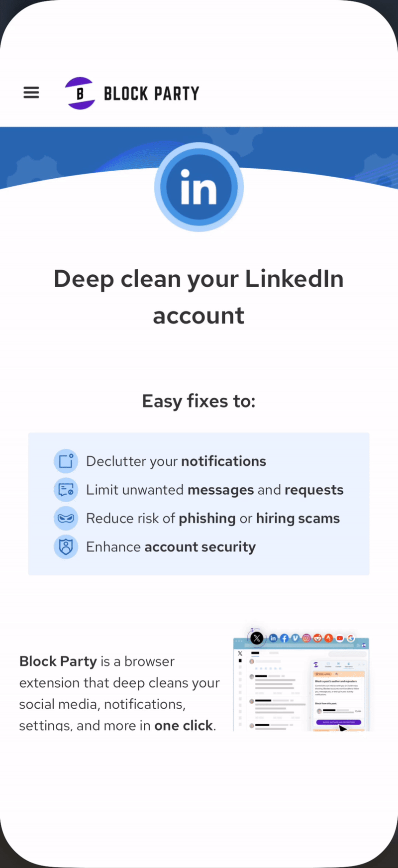Click the bold one click text
The image size is (398, 868).
coord(184,725)
